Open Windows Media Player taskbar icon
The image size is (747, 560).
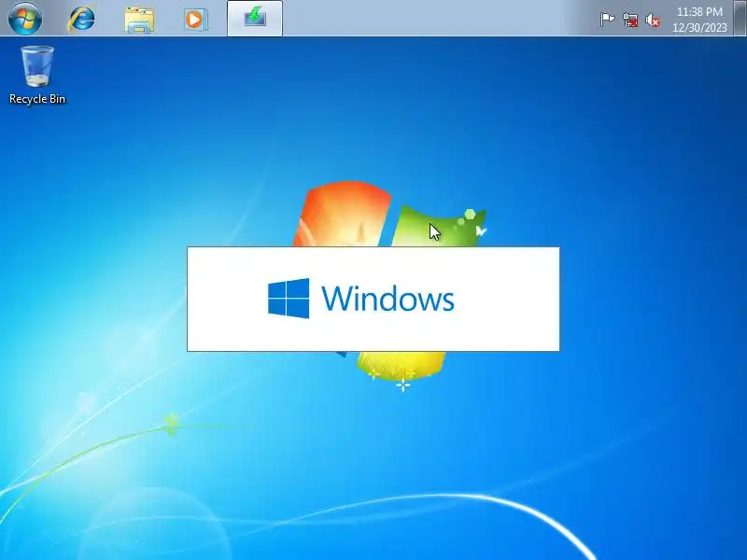point(195,20)
